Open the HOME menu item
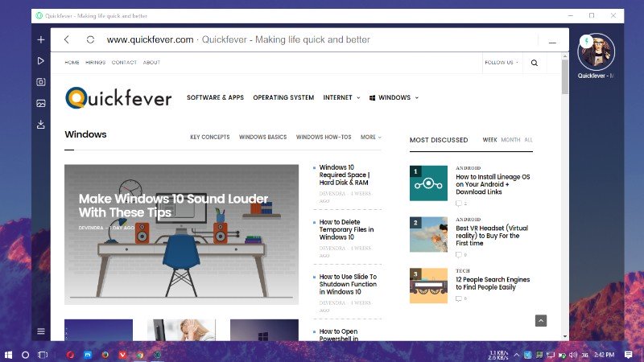This screenshot has height=362, width=644. click(x=72, y=63)
